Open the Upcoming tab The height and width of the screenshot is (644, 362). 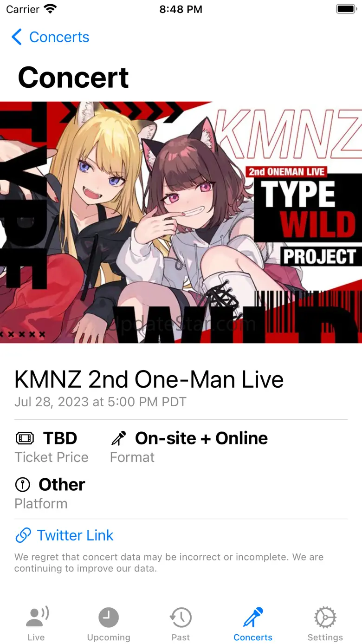click(x=109, y=624)
